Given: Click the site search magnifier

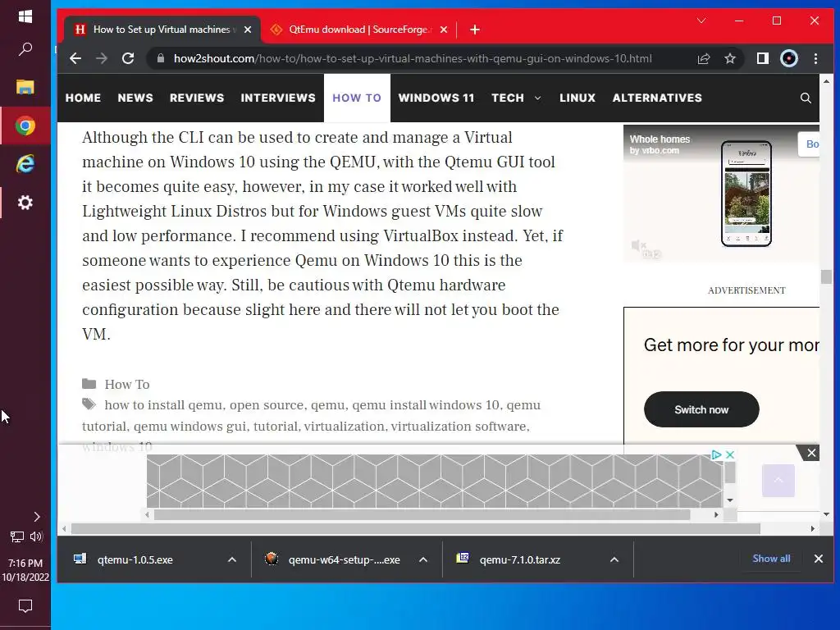Looking at the screenshot, I should pos(806,98).
